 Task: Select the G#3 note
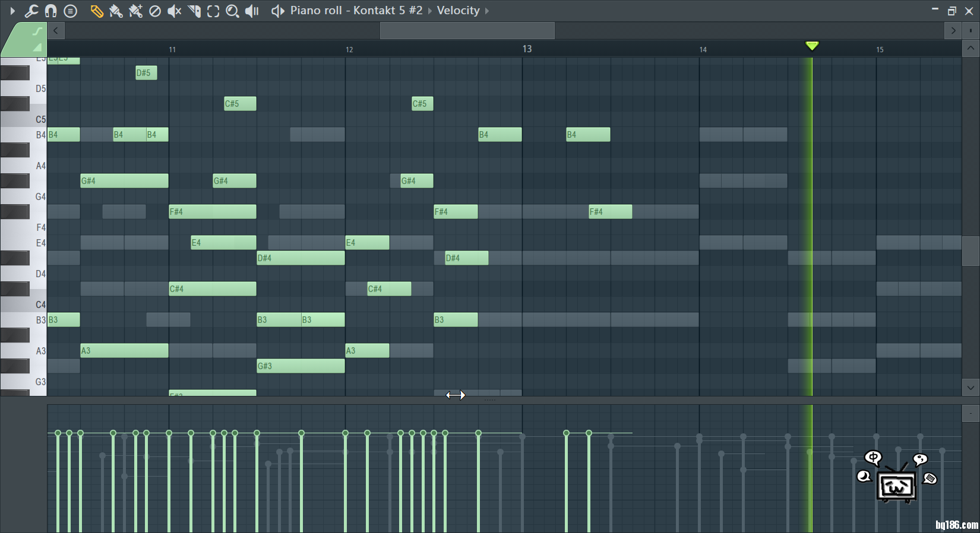point(301,366)
